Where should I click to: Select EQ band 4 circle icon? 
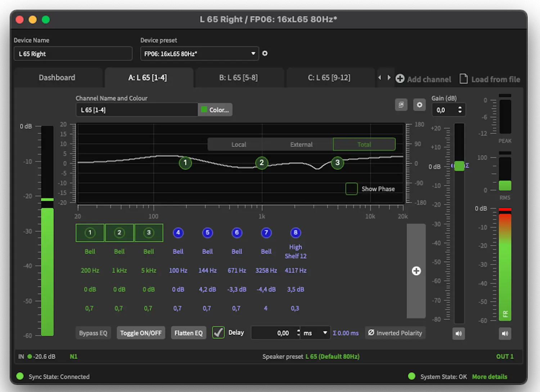pos(178,233)
